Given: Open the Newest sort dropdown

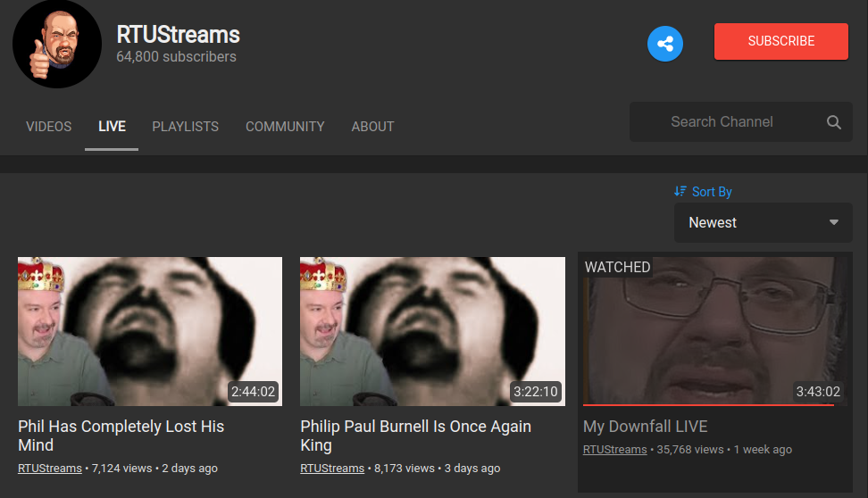Looking at the screenshot, I should click(x=763, y=222).
